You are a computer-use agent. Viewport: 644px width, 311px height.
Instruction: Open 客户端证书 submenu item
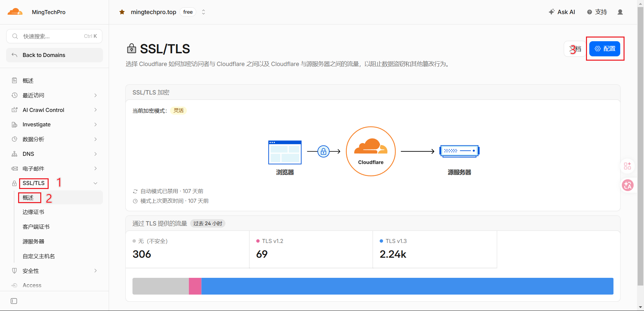coord(36,227)
